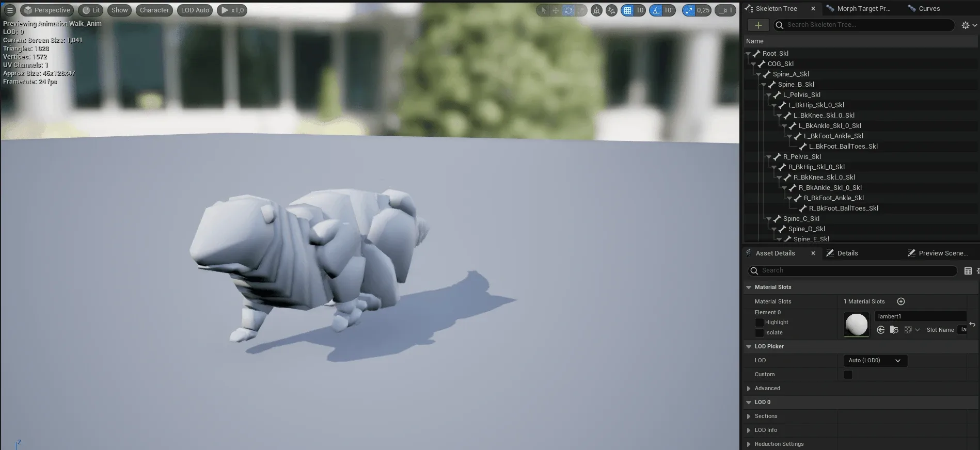This screenshot has height=450, width=980.
Task: Collapse the R_Pelvis_Skl bone
Action: pos(769,157)
